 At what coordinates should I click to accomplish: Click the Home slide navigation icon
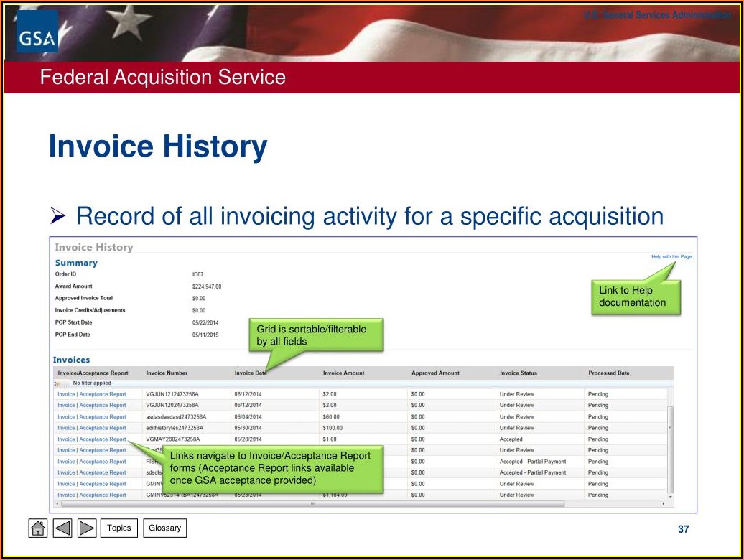click(x=38, y=528)
